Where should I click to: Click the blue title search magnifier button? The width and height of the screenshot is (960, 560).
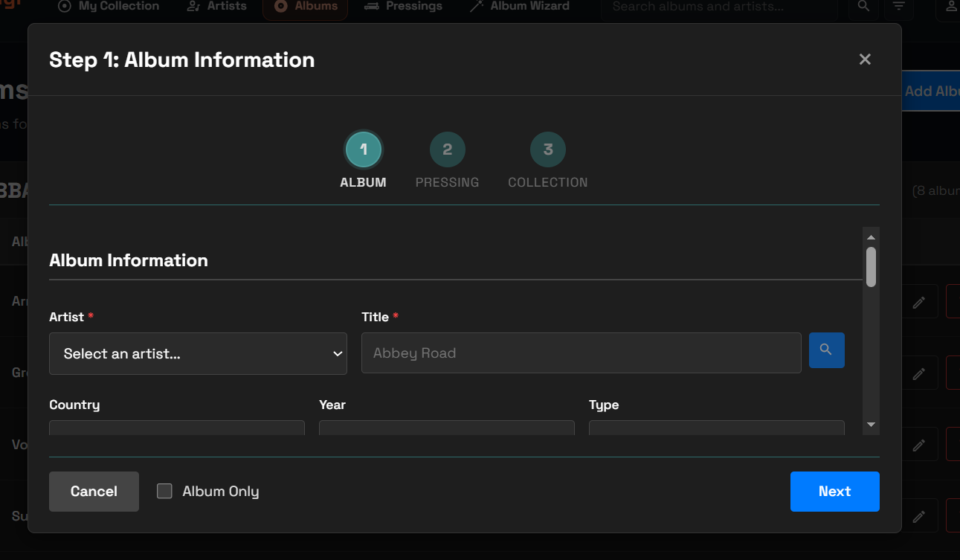[826, 350]
